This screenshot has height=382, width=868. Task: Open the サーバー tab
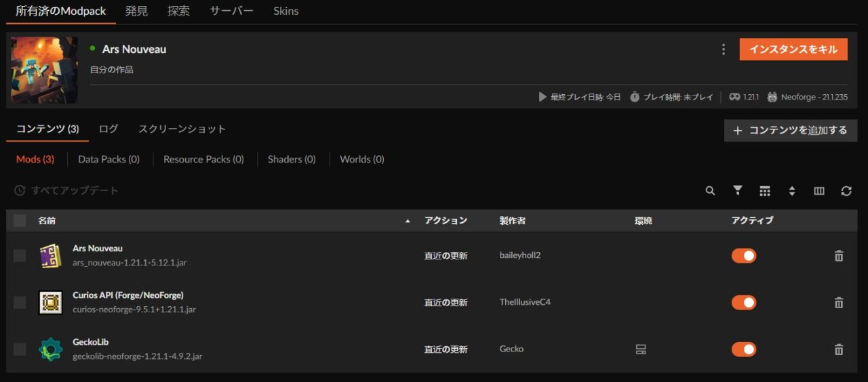[x=231, y=11]
